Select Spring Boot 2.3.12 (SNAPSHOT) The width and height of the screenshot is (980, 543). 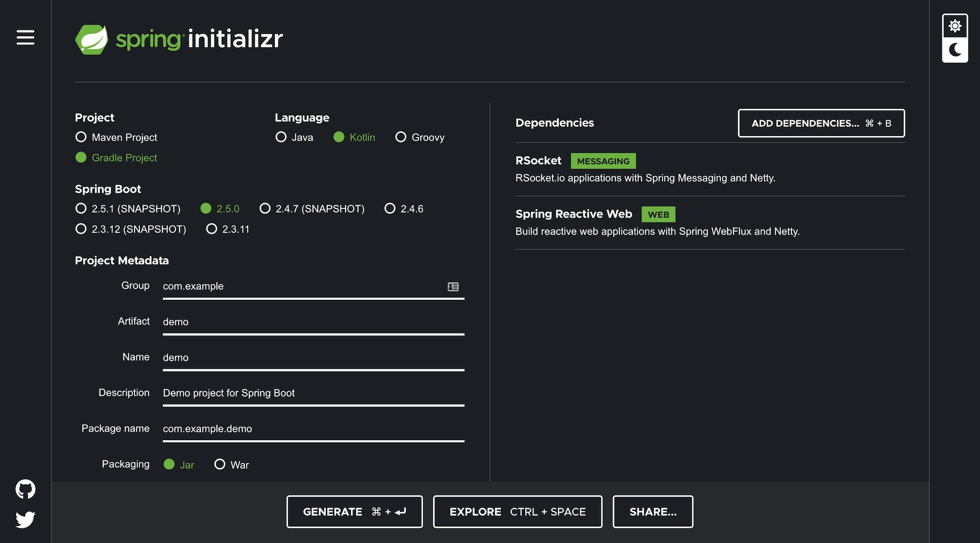click(x=131, y=229)
